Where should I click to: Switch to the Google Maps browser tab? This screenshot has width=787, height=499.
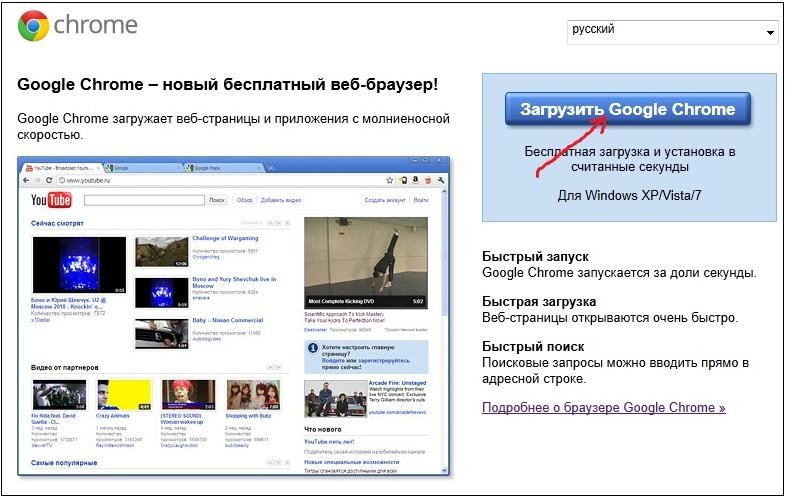[224, 168]
